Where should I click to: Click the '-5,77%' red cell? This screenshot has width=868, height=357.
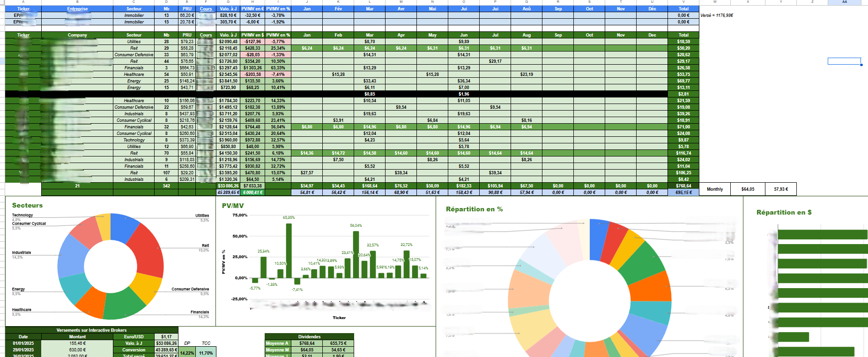click(x=278, y=42)
